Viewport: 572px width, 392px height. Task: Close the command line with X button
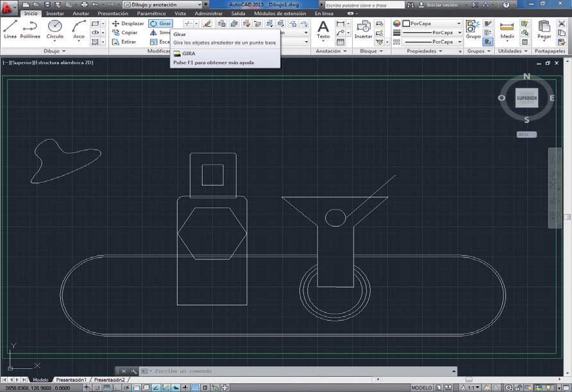click(123, 372)
